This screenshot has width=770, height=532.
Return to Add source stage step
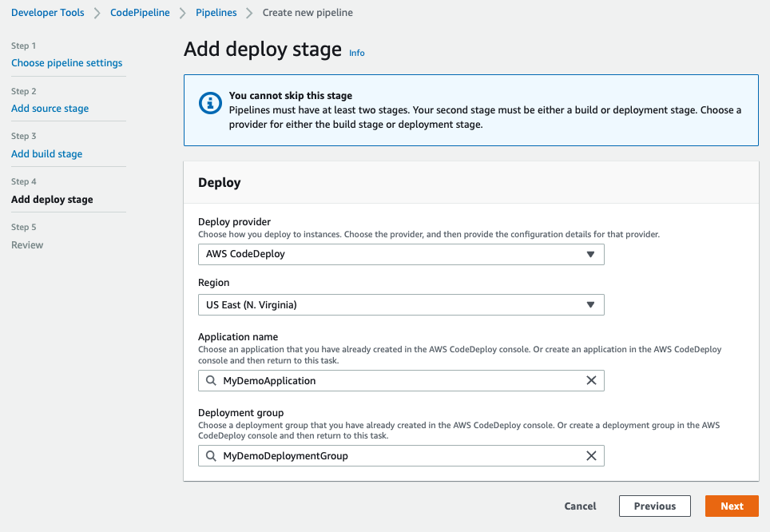50,109
